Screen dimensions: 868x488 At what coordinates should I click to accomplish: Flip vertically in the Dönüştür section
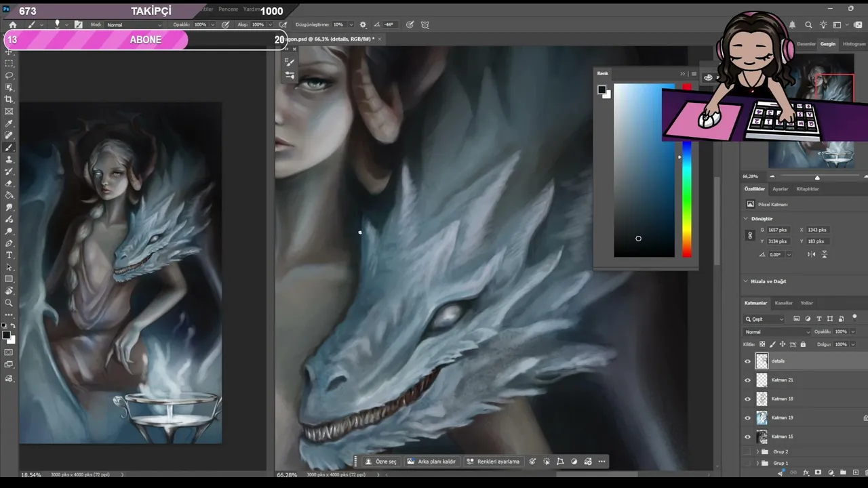tap(825, 254)
